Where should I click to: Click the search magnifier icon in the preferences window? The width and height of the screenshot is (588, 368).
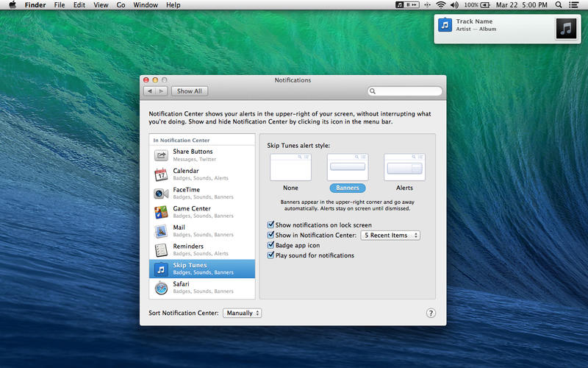pyautogui.click(x=373, y=91)
